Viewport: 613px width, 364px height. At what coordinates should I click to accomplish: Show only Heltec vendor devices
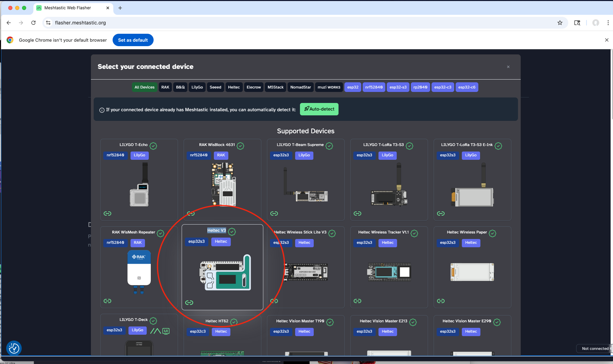(234, 87)
